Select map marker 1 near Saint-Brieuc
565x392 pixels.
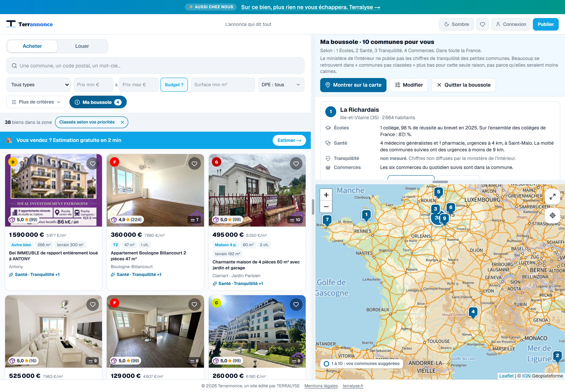[366, 215]
